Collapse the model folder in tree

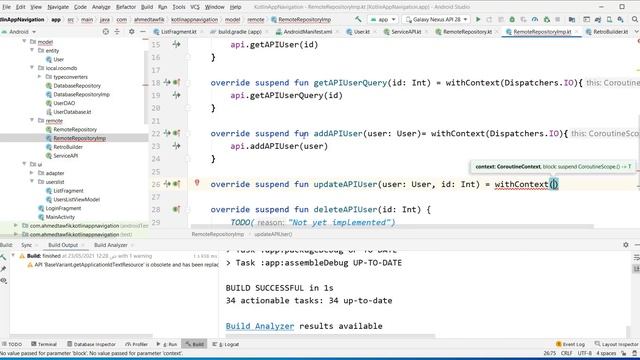[24, 42]
